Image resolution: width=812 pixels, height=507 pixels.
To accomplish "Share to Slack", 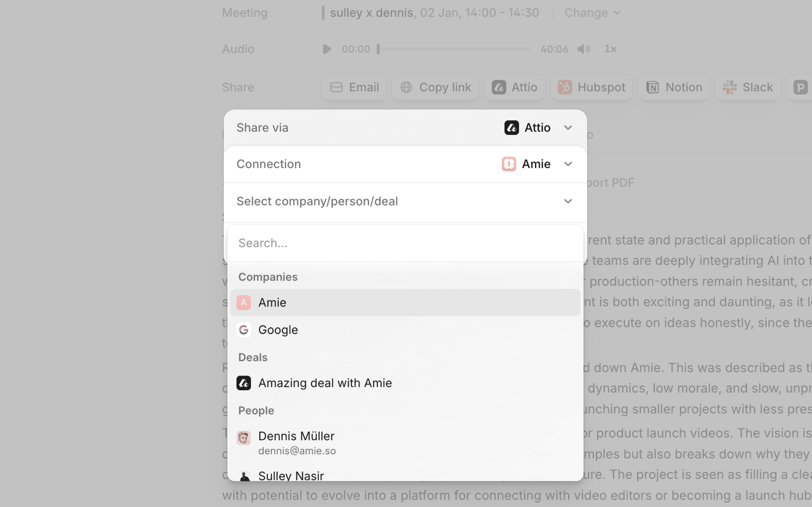I will tap(748, 87).
